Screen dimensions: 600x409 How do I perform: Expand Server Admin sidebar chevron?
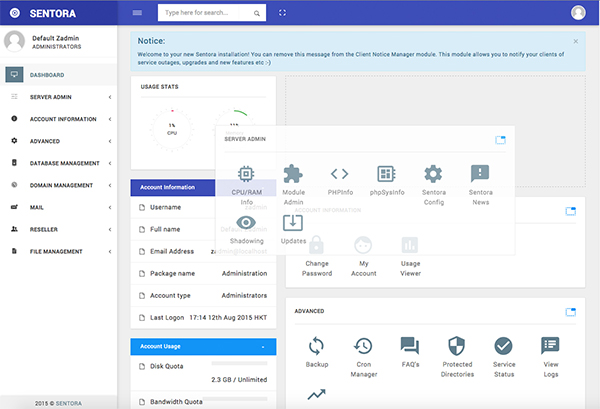110,97
